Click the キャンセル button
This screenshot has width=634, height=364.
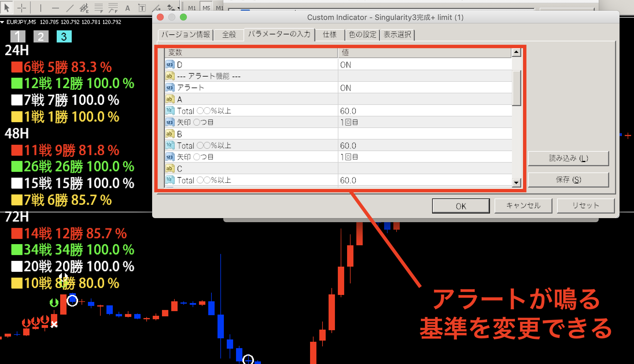pos(523,206)
